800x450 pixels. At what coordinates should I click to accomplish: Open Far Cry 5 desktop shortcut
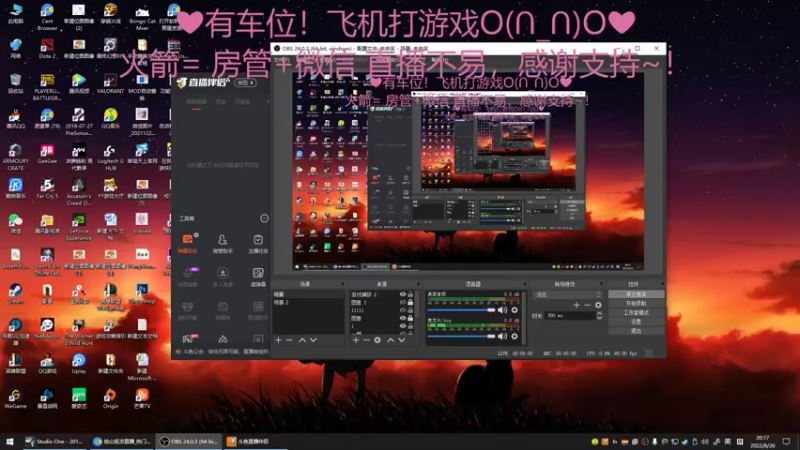click(x=47, y=189)
